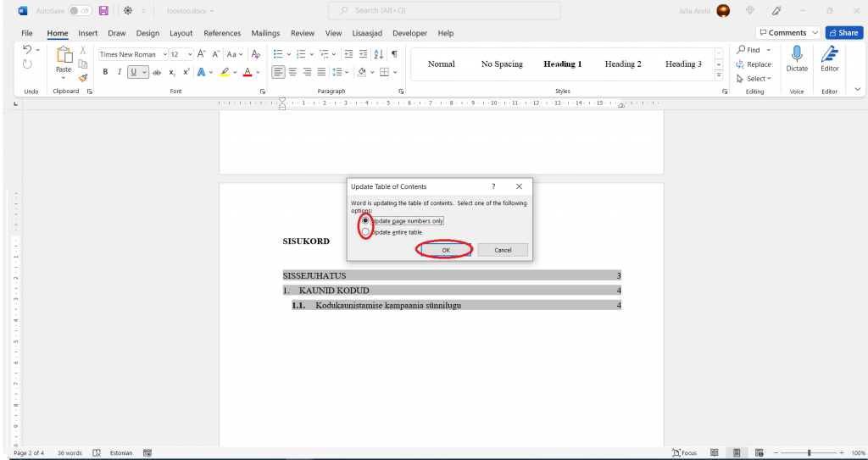Open the Select dropdown in Editing group

(754, 79)
